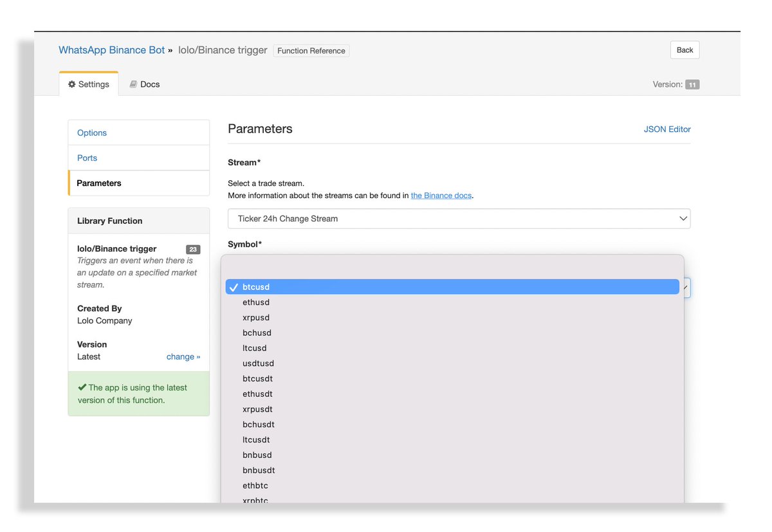Open the Ticker 24h Change Stream dropdown
The width and height of the screenshot is (772, 532).
pos(459,219)
